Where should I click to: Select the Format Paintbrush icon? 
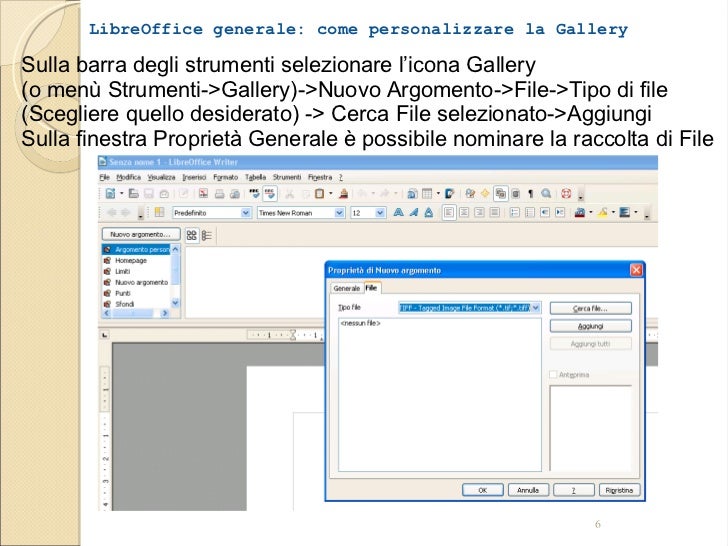pos(344,193)
